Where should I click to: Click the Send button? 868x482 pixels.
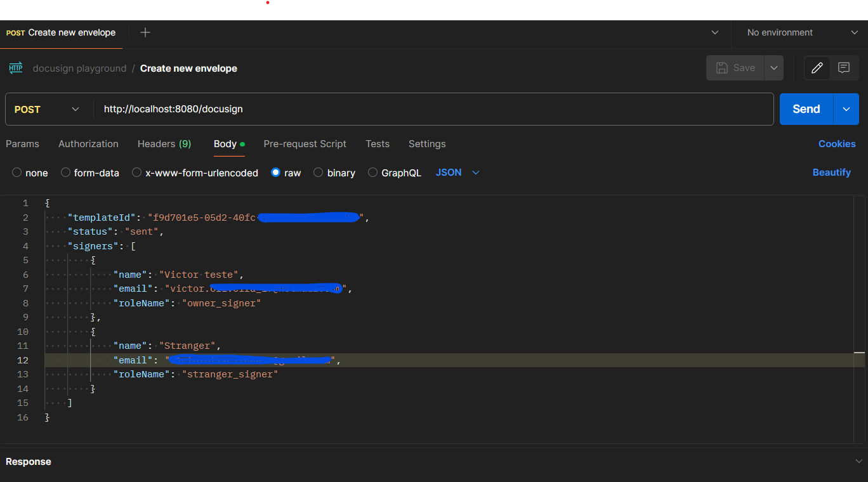[806, 109]
